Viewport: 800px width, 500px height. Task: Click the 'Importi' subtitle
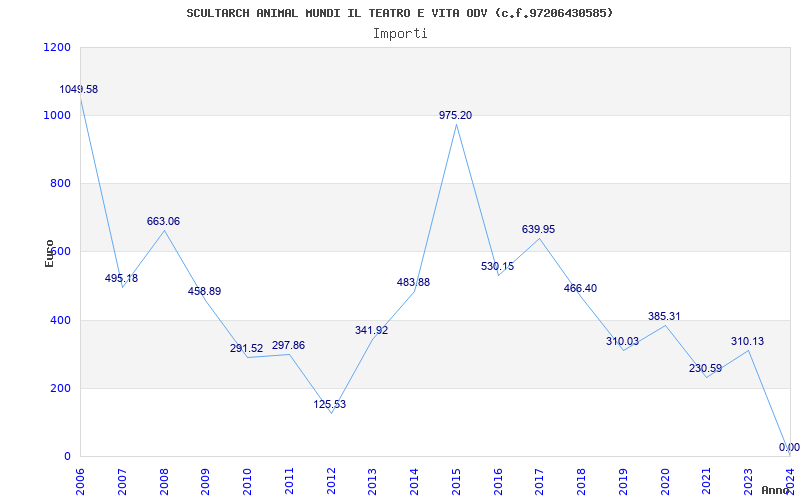[400, 34]
